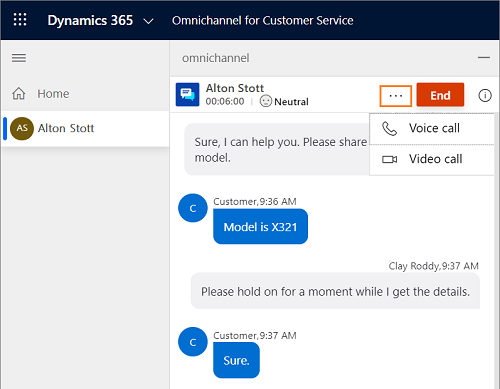Click the phone handset icon
The height and width of the screenshot is (389, 500).
(389, 129)
